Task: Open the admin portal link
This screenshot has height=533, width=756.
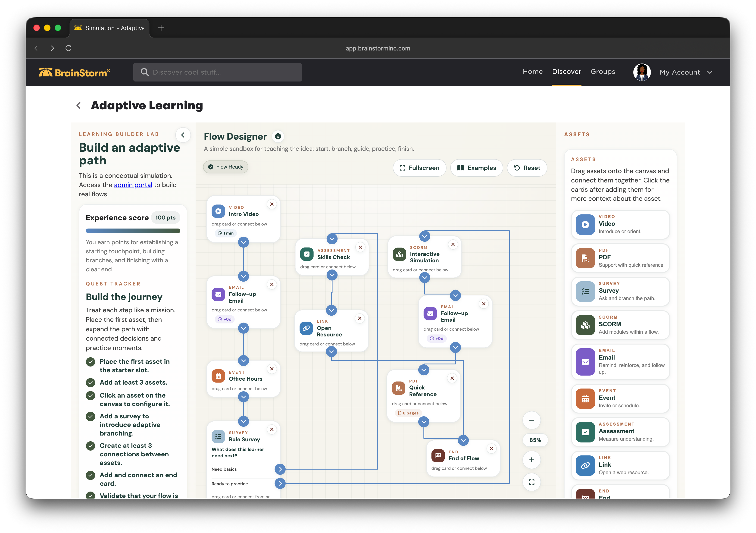Action: coord(133,185)
